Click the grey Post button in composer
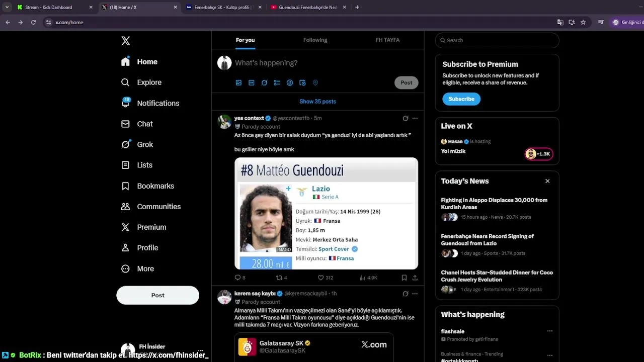This screenshot has height=362, width=644. point(407,82)
